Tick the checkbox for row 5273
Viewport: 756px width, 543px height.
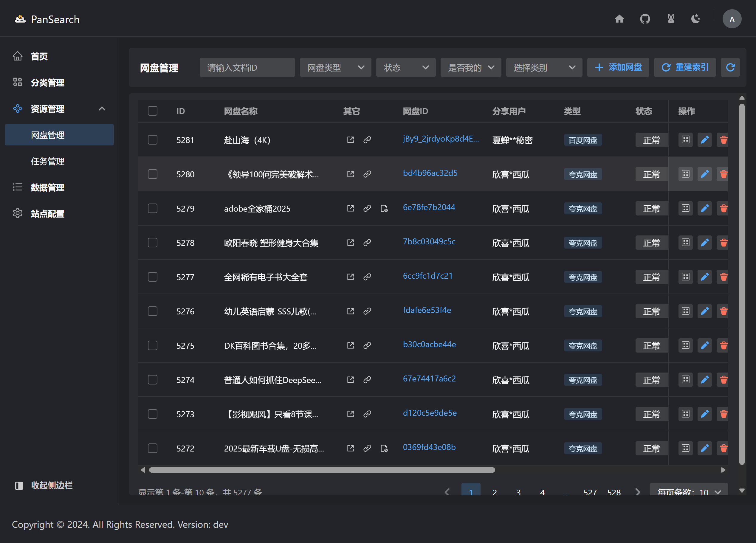click(x=153, y=414)
